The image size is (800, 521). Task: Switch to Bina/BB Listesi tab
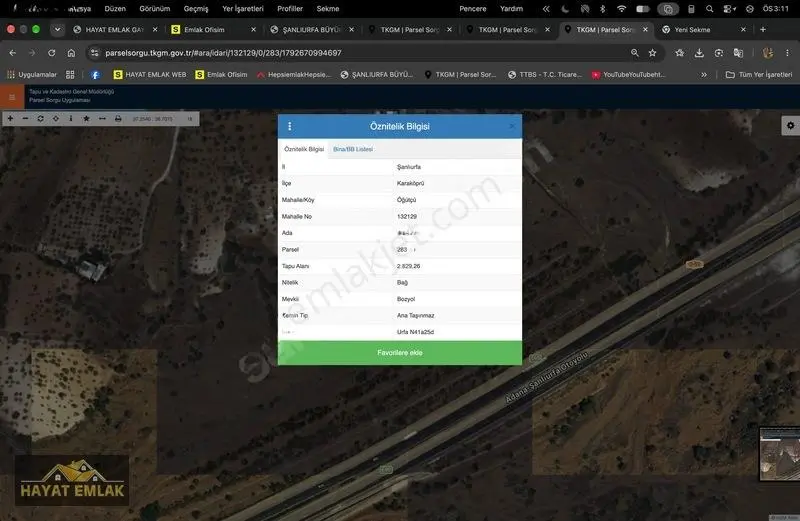353,149
